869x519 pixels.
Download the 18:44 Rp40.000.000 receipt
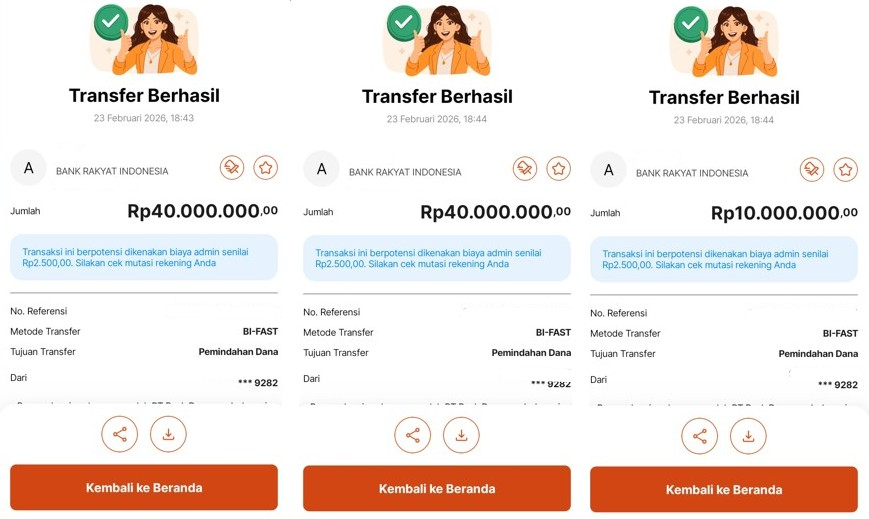(x=461, y=435)
